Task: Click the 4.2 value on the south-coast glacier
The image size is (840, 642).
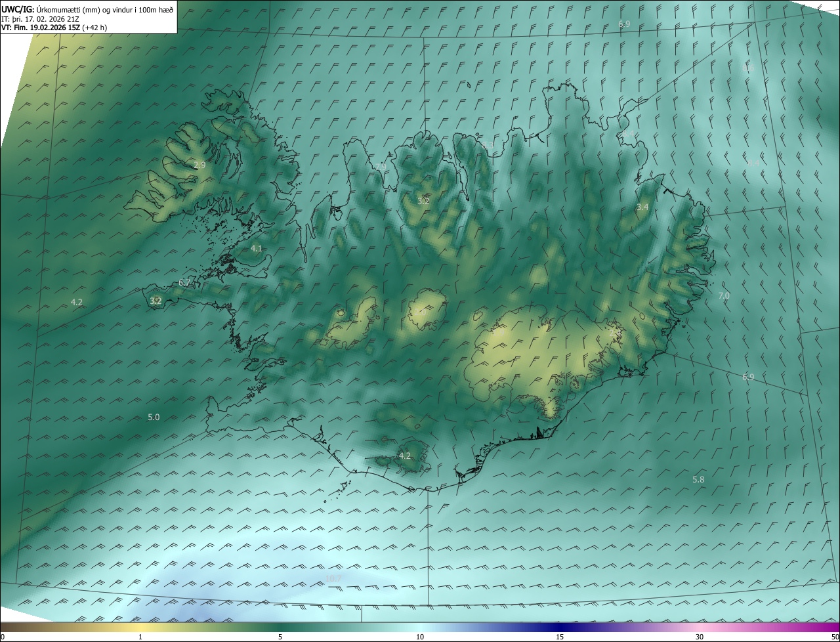Action: (x=405, y=456)
